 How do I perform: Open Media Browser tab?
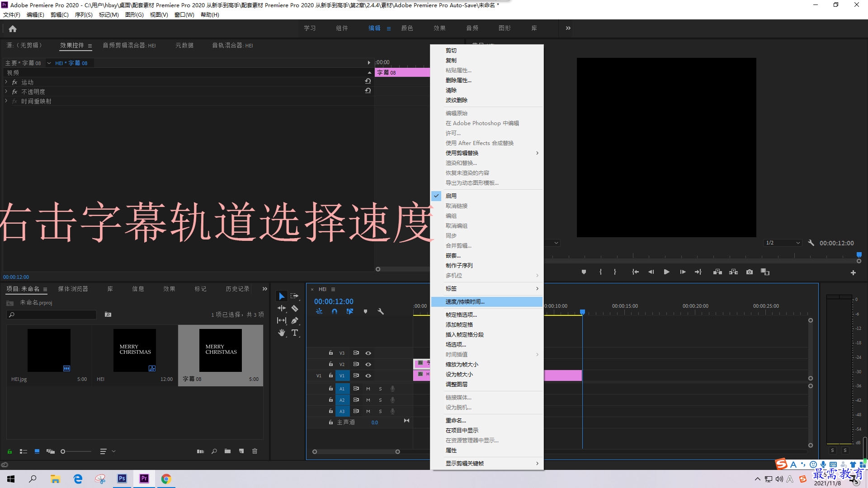pyautogui.click(x=73, y=289)
